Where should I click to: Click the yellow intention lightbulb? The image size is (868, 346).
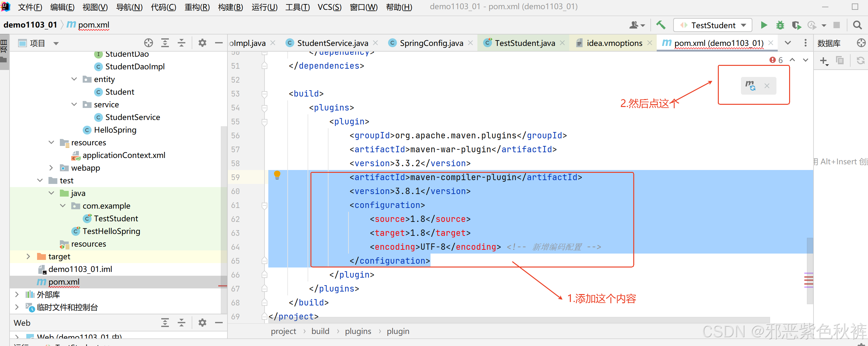click(277, 175)
